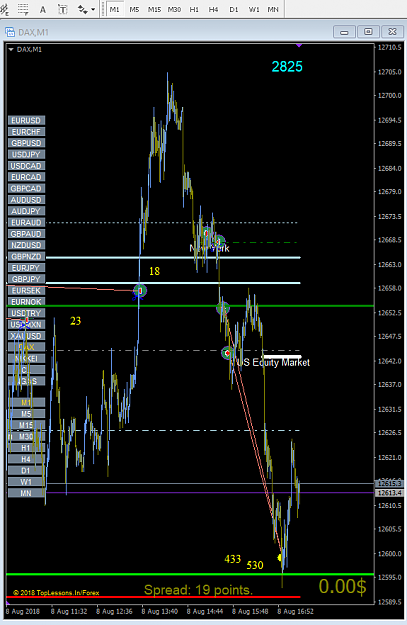This screenshot has width=407, height=625.
Task: Switch to M30 in the top toolbar
Action: pyautogui.click(x=174, y=9)
